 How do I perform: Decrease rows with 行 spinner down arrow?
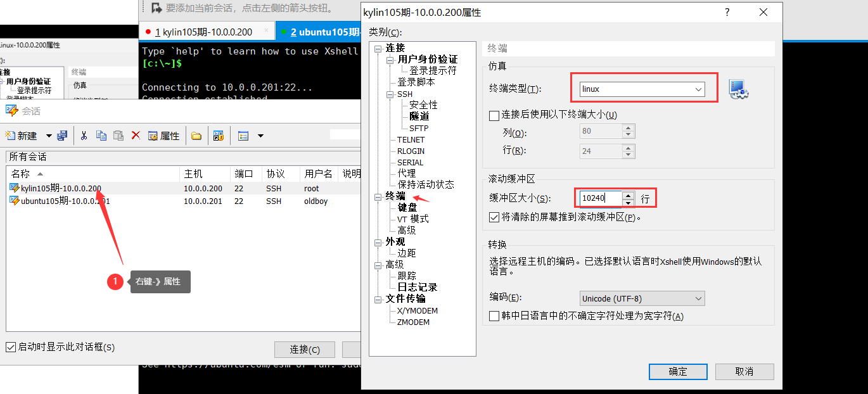[x=628, y=155]
